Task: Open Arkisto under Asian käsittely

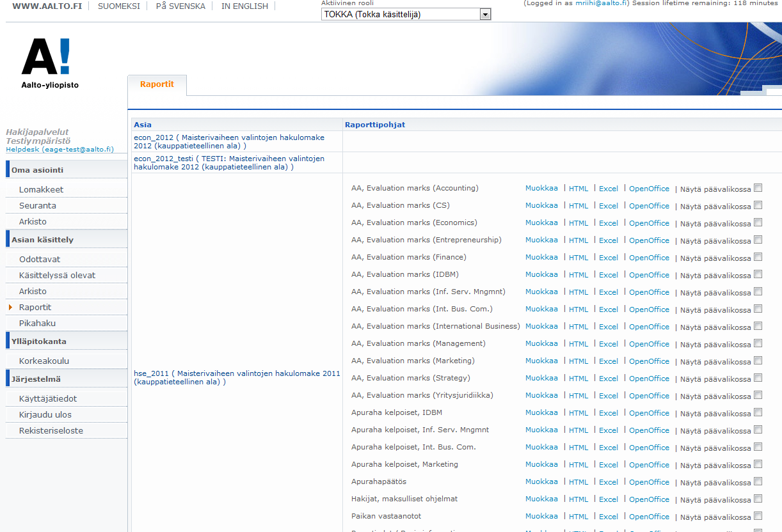Action: [33, 291]
